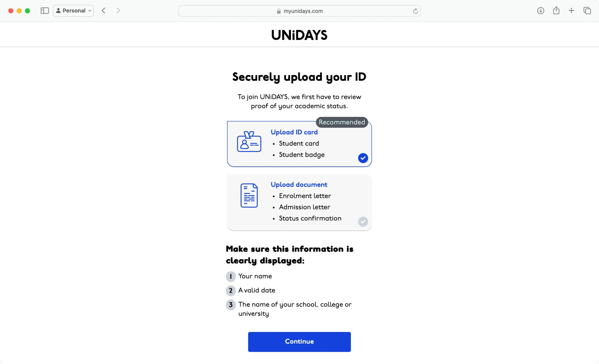Expand the browser tab sidebar
The height and width of the screenshot is (364, 599).
[44, 10]
